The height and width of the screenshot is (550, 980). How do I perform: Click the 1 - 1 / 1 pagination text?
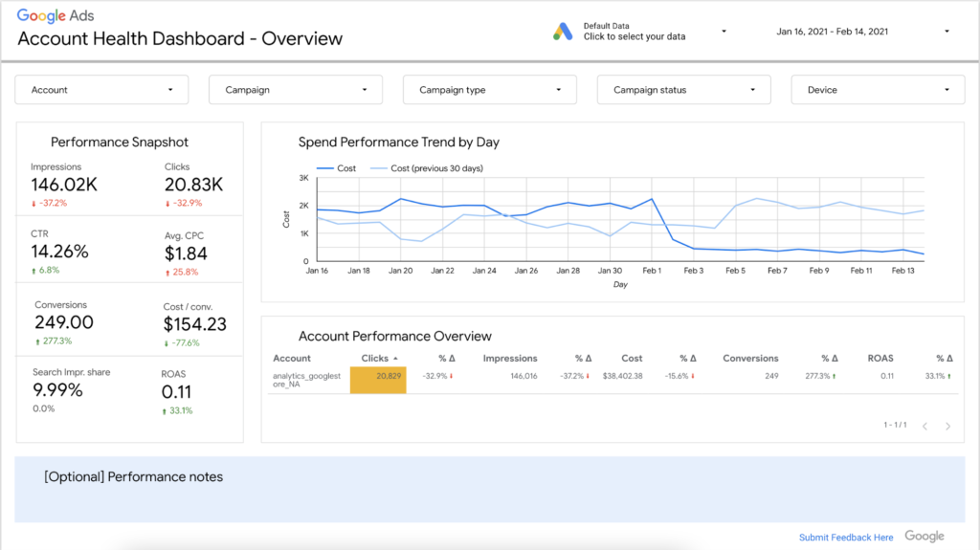(x=895, y=425)
